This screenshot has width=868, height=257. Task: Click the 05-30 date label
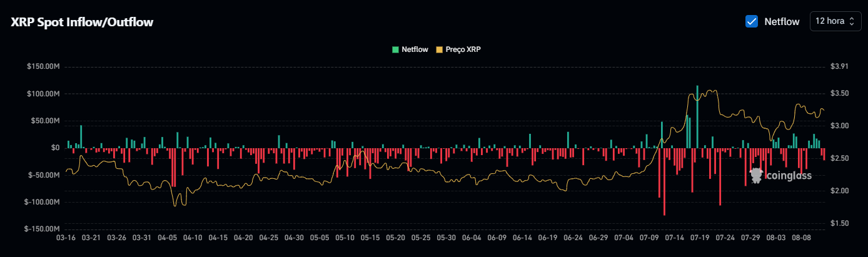(x=446, y=238)
